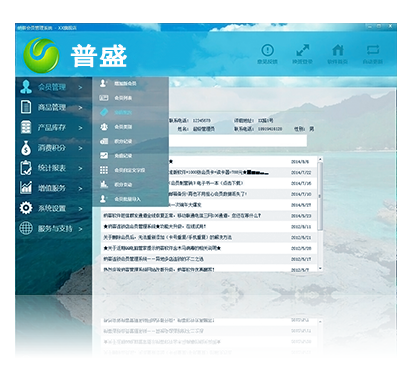Click the date 2014/7/22 in news list
The image size is (415, 370).
pyautogui.click(x=301, y=173)
